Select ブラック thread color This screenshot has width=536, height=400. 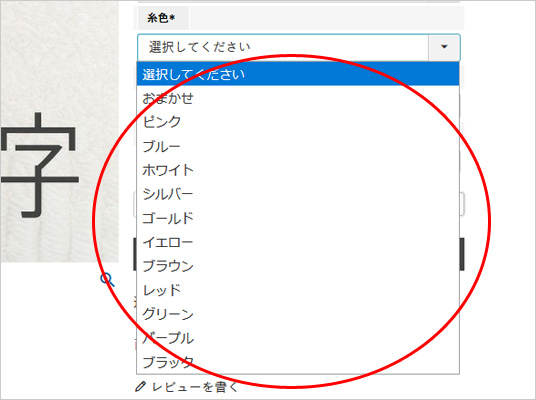point(298,362)
